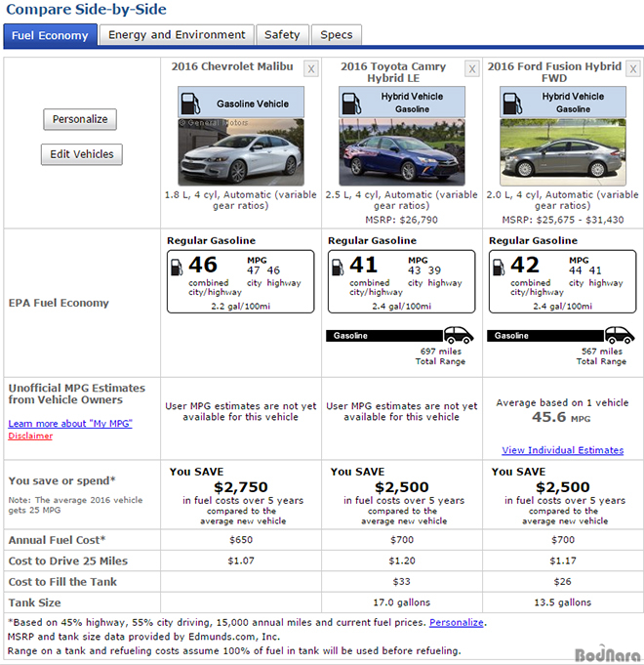
Task: Click the "567 miles Total Range" text
Action: pyautogui.click(x=602, y=356)
